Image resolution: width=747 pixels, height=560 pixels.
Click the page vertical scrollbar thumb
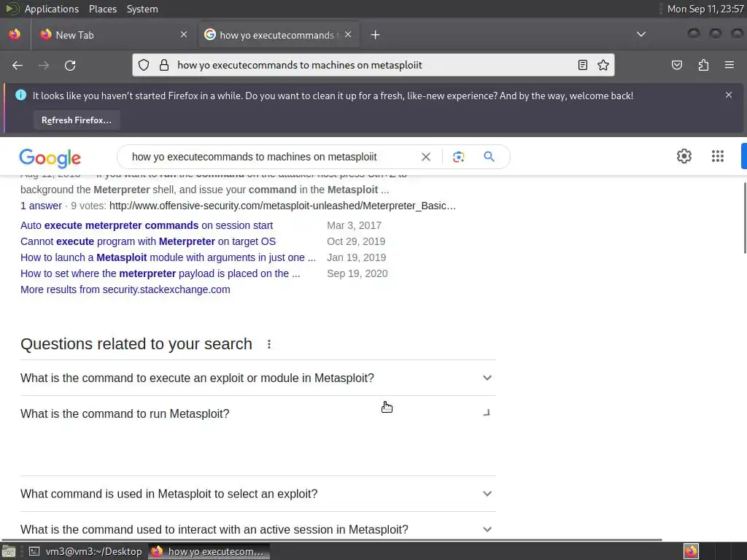coord(745,218)
